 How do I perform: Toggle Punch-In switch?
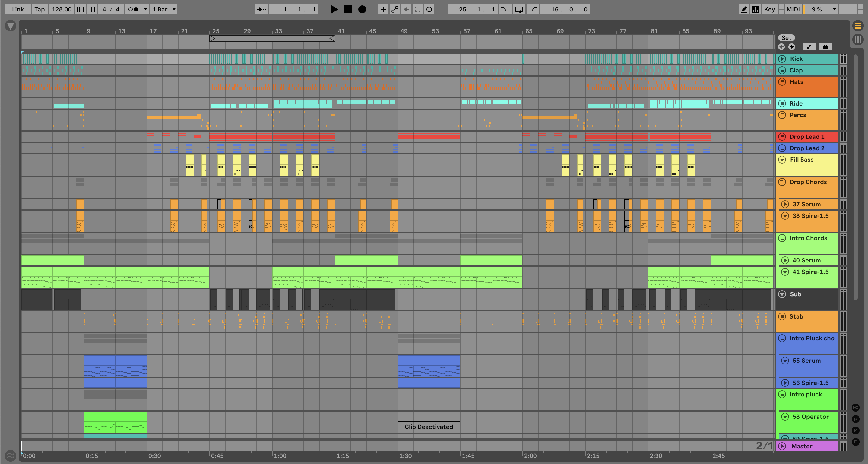[505, 9]
